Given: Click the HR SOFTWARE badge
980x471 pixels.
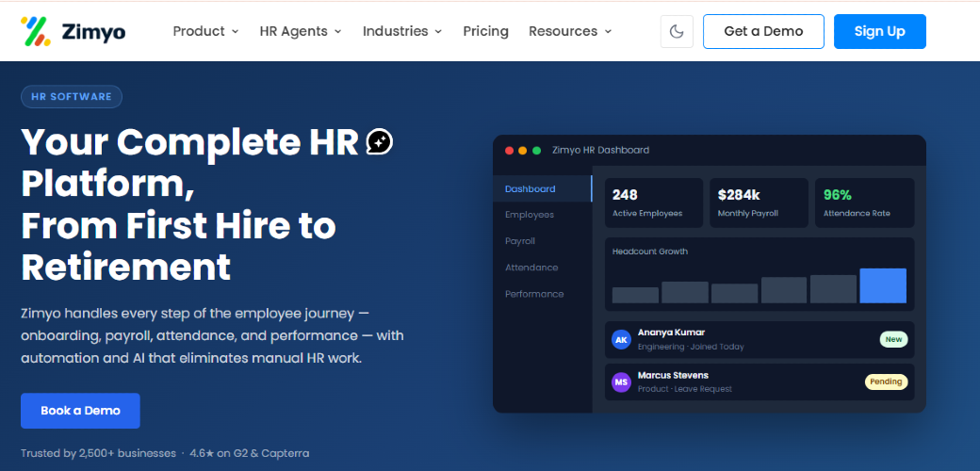Looking at the screenshot, I should coord(72,97).
